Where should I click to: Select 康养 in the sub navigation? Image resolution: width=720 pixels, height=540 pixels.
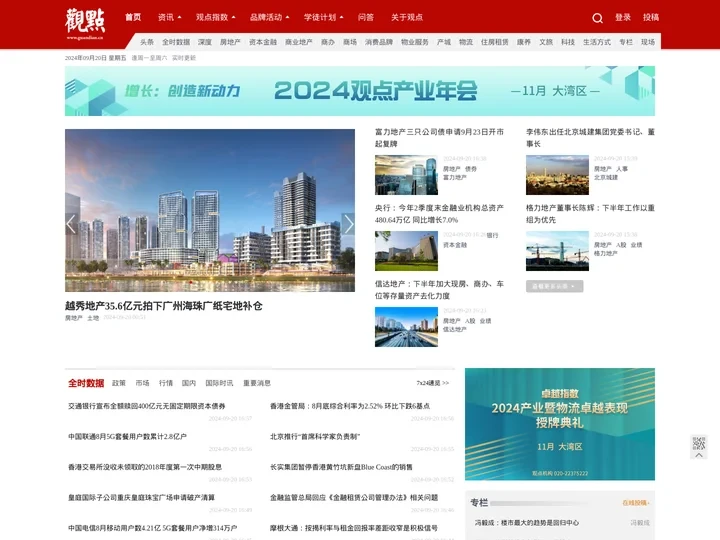point(524,42)
